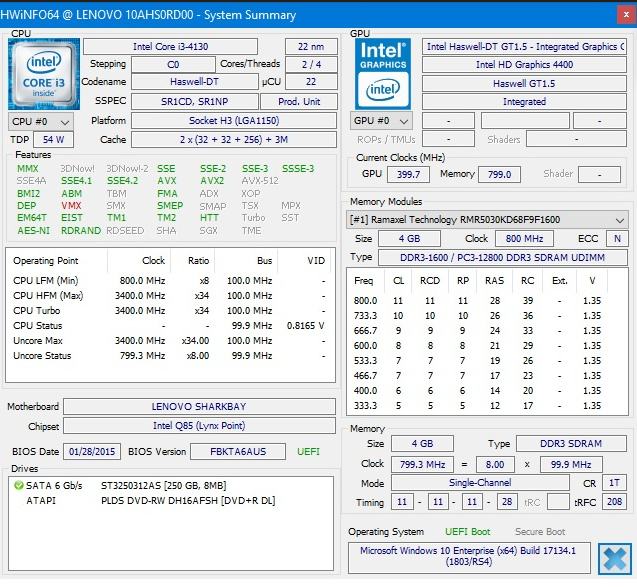Click the ECC N value

tap(617, 238)
